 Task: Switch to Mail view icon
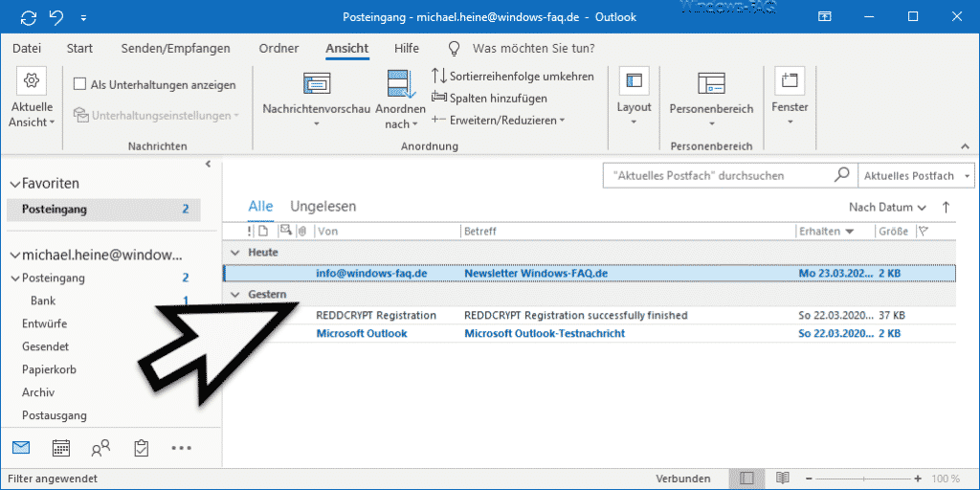[21, 448]
